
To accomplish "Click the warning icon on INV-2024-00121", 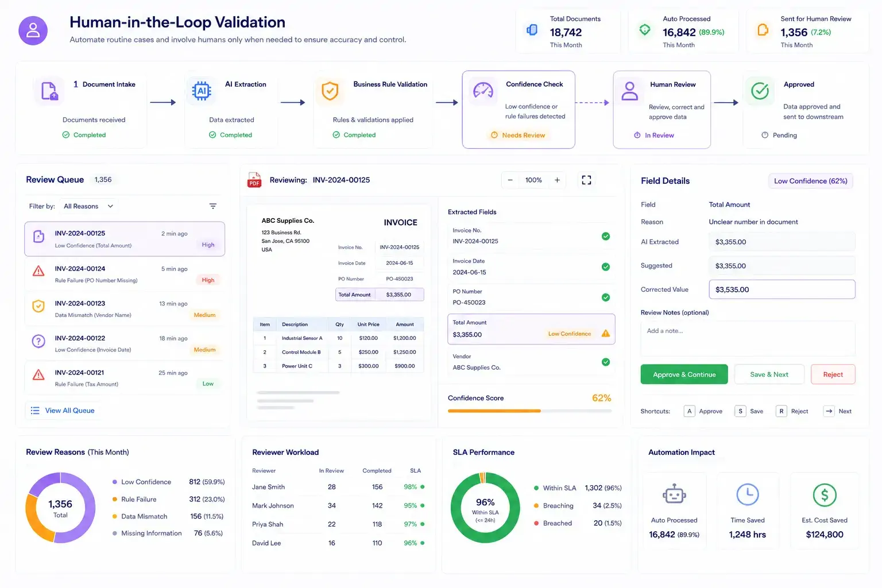I will coord(38,376).
